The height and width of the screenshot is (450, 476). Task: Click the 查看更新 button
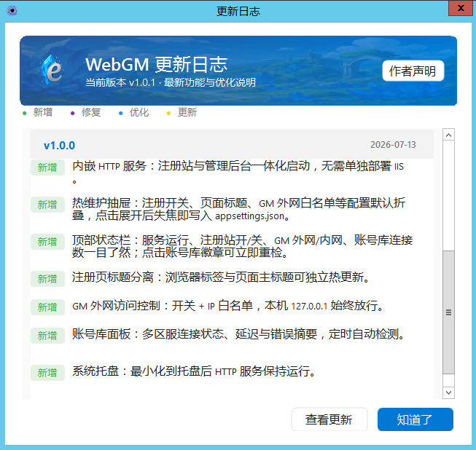click(x=329, y=419)
